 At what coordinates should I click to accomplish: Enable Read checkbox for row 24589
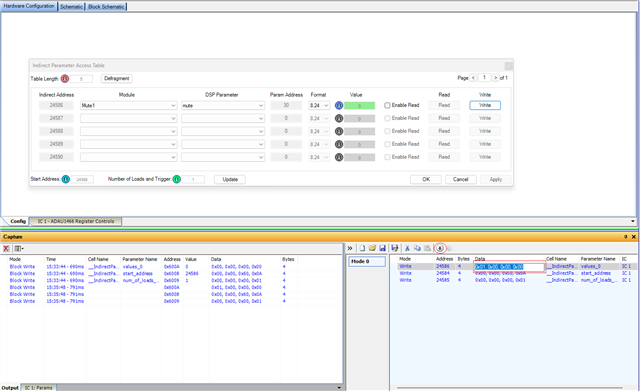pyautogui.click(x=387, y=144)
